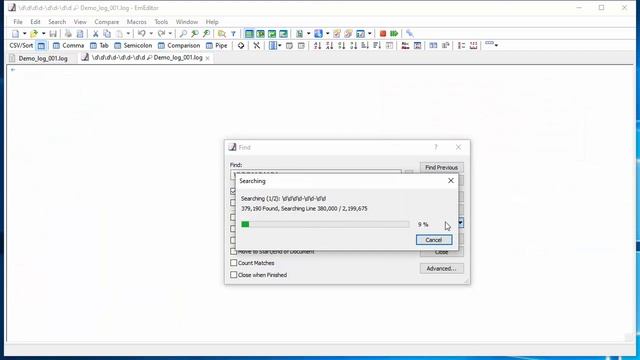
Task: Click the Undo arrow icon
Action: 142,33
